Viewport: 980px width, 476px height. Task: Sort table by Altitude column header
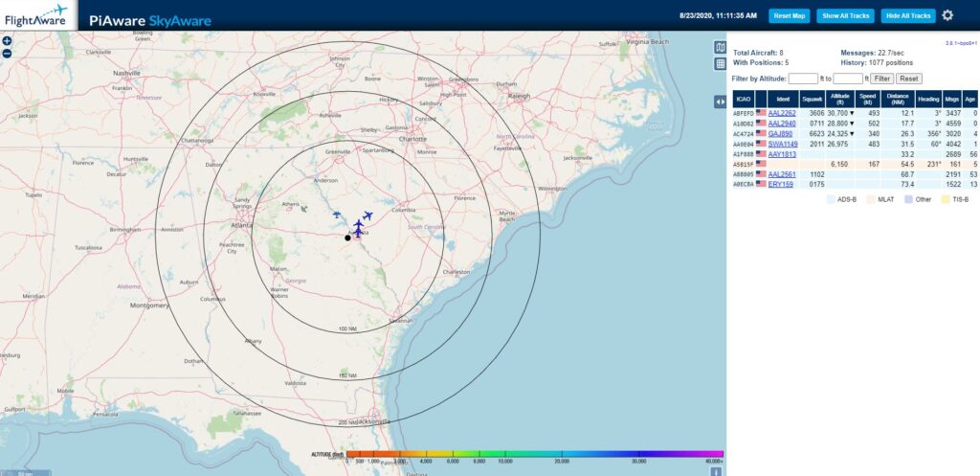(x=840, y=98)
